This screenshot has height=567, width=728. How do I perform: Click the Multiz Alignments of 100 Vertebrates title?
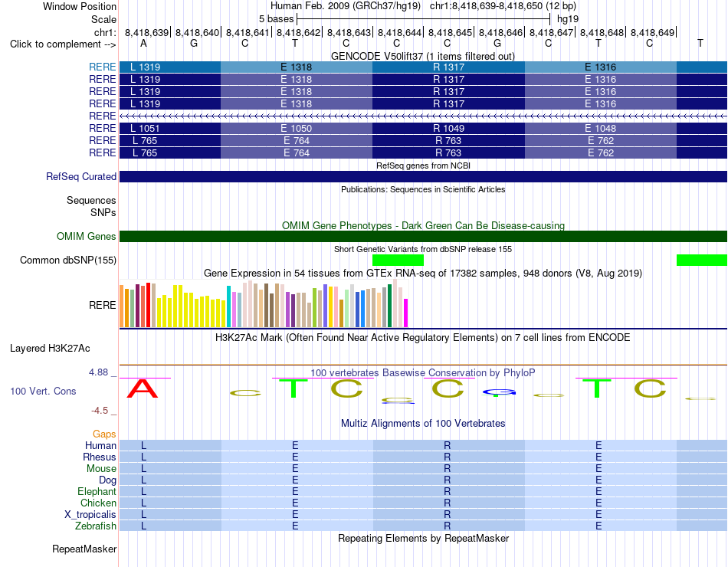423,424
